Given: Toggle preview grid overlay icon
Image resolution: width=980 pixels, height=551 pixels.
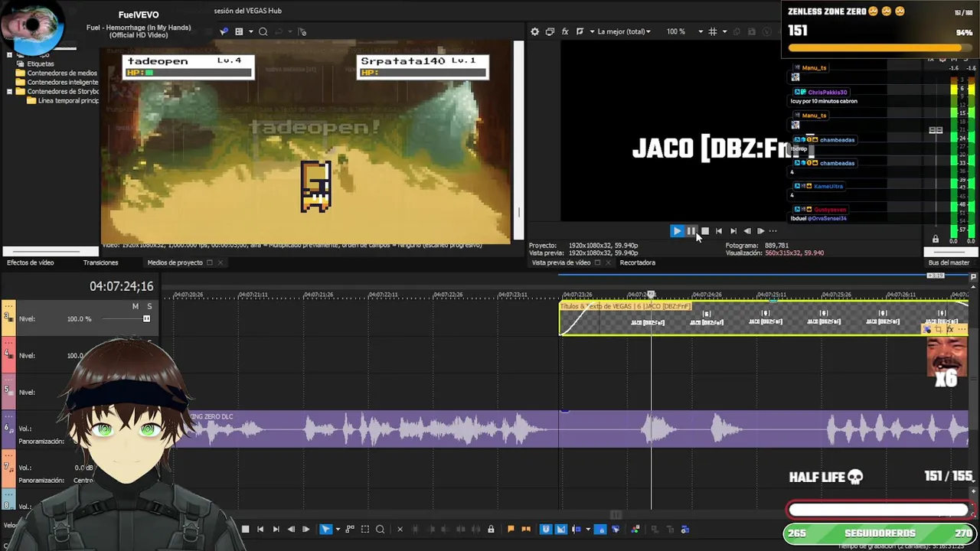Looking at the screenshot, I should pyautogui.click(x=713, y=31).
